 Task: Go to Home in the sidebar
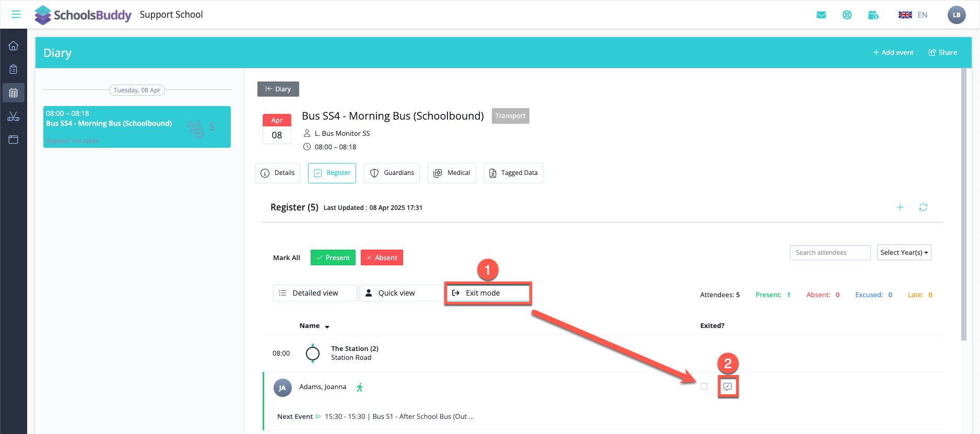14,46
